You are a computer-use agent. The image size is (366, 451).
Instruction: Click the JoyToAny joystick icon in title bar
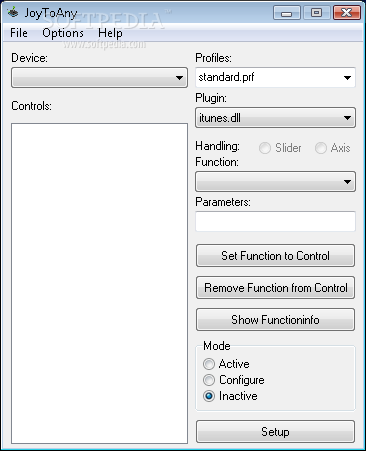click(13, 13)
